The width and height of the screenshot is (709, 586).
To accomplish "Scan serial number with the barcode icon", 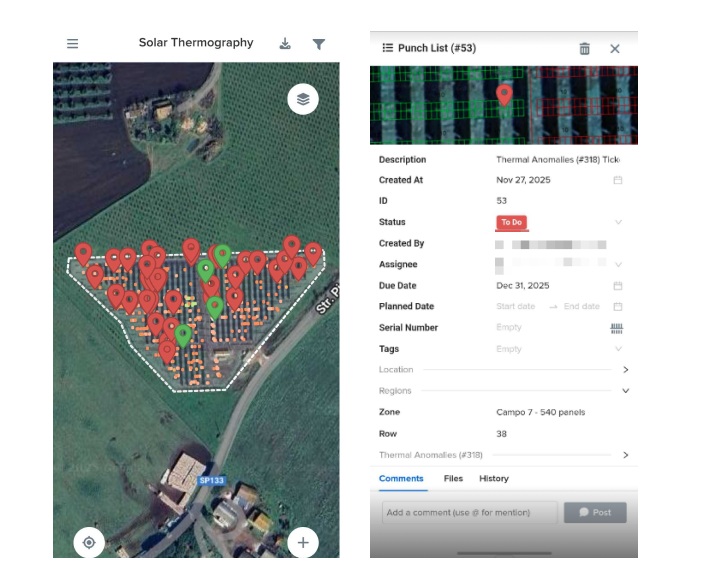I will pos(617,328).
